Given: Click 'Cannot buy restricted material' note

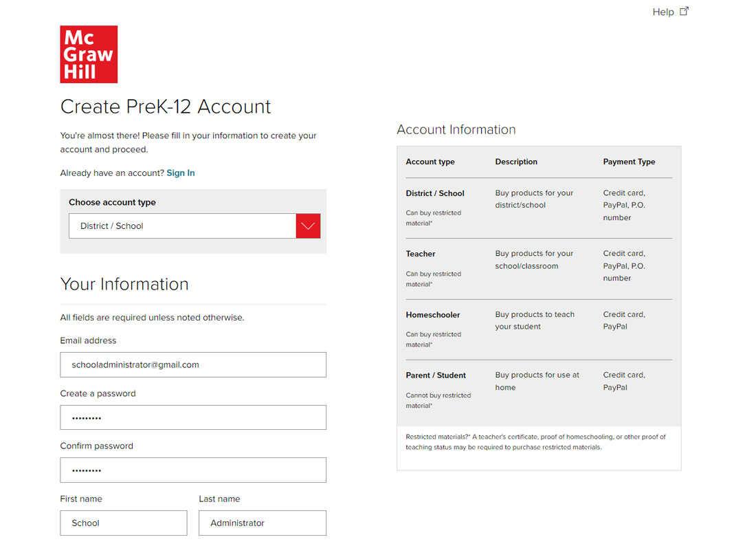Looking at the screenshot, I should coord(438,400).
